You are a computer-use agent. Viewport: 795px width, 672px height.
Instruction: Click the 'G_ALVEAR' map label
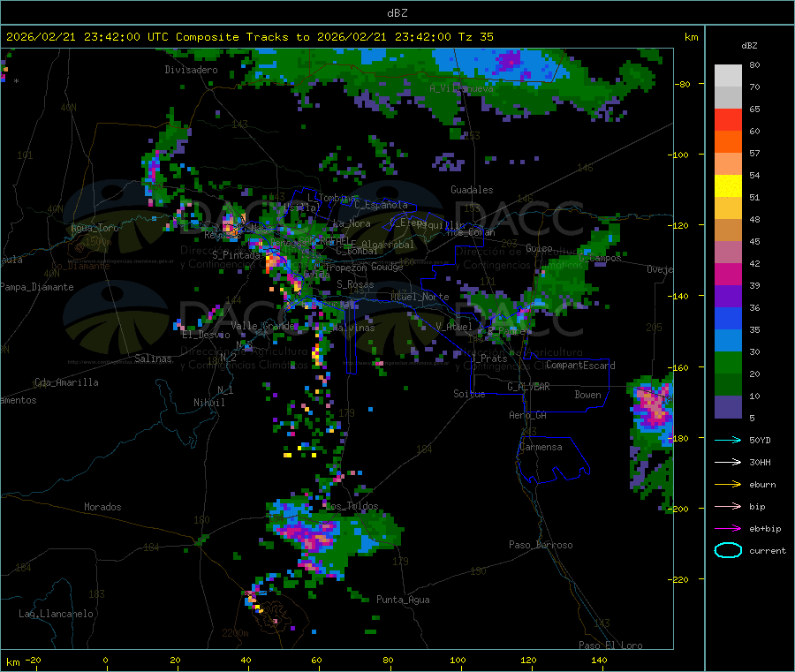click(x=528, y=387)
